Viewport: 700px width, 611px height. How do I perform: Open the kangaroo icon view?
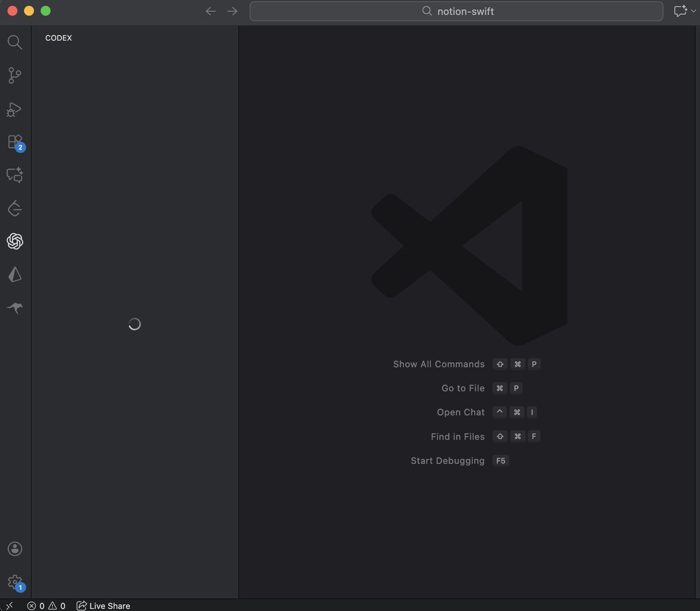point(15,307)
